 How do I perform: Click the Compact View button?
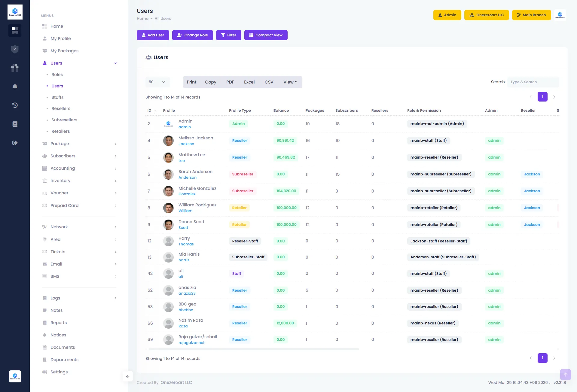pos(266,35)
